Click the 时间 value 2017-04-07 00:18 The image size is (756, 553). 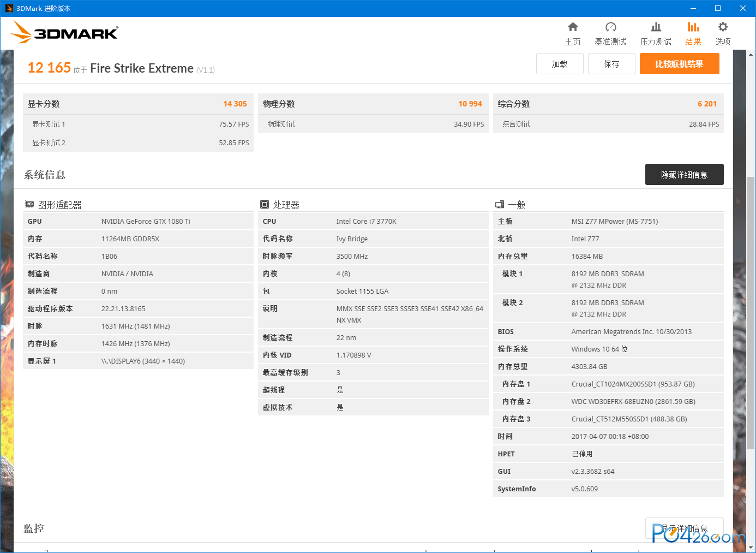(x=598, y=436)
